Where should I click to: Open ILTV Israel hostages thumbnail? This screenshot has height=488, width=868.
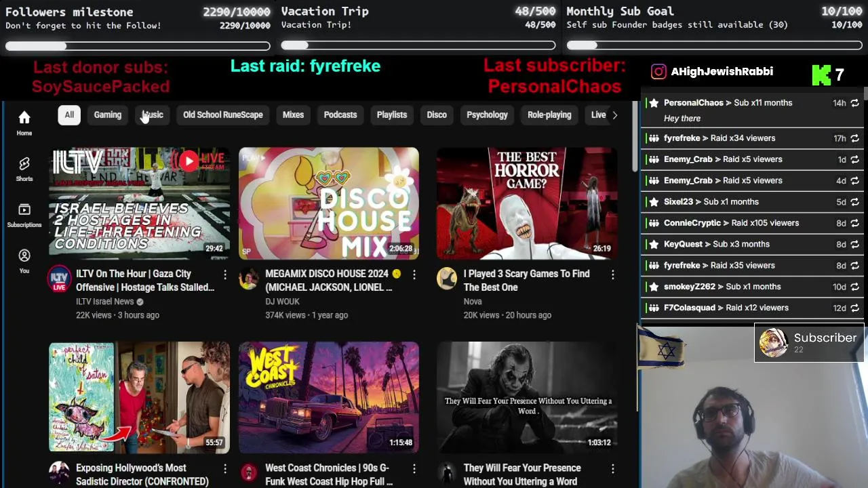click(139, 203)
